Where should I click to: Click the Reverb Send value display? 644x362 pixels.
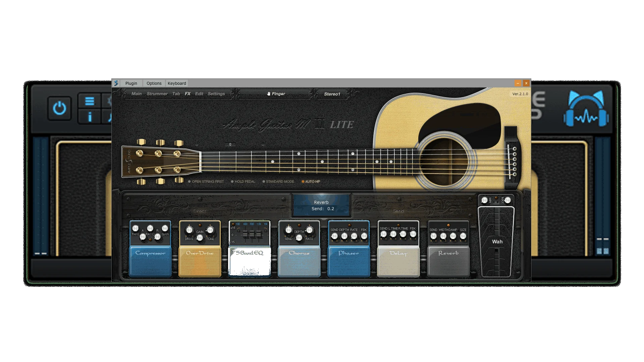[x=322, y=208]
